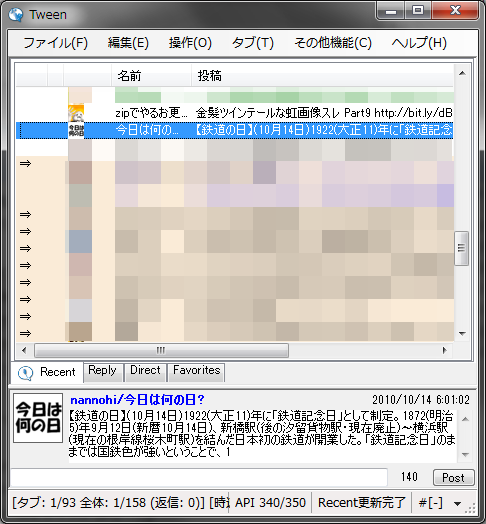
Task: Click the 140 remaining character counter
Action: tap(409, 477)
